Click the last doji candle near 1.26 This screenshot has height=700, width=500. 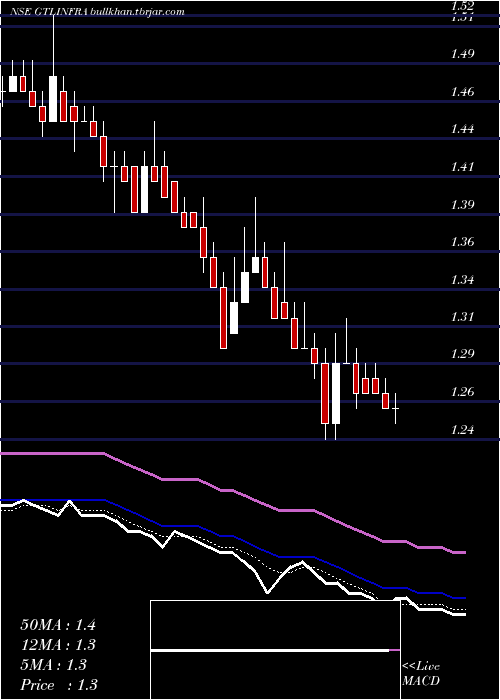[396, 408]
